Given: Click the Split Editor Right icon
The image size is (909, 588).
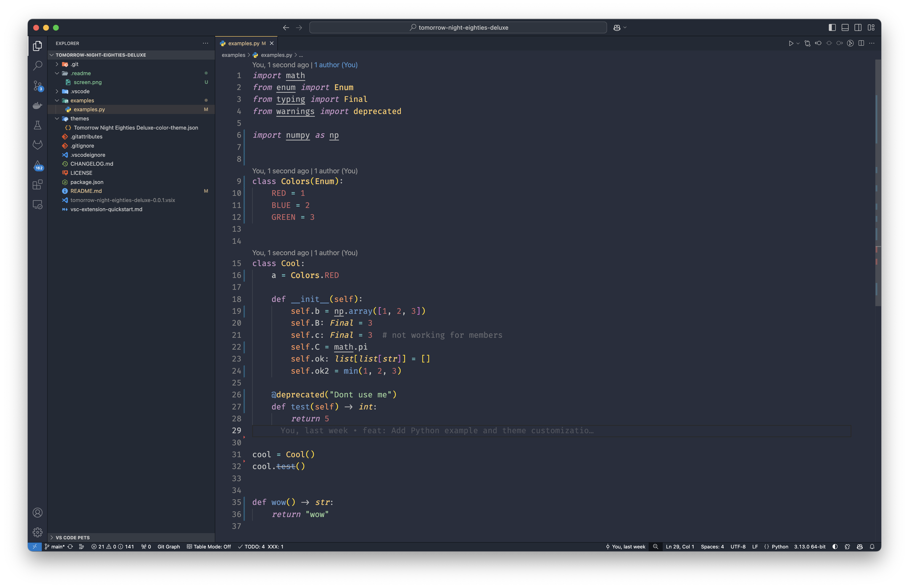Looking at the screenshot, I should point(861,44).
